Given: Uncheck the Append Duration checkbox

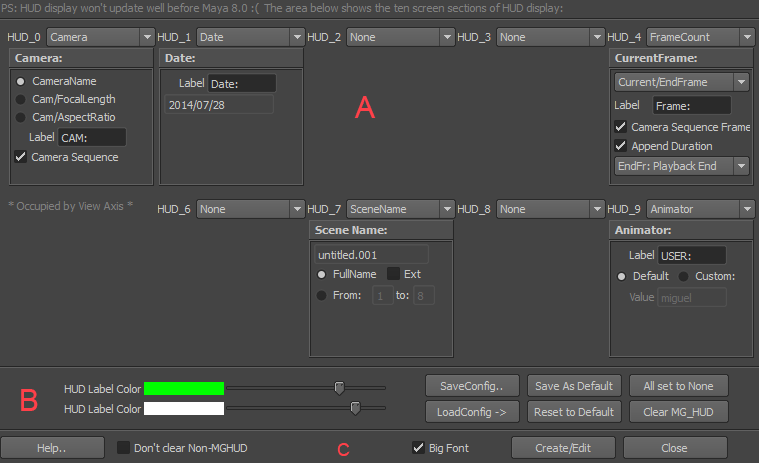Looking at the screenshot, I should tap(620, 146).
